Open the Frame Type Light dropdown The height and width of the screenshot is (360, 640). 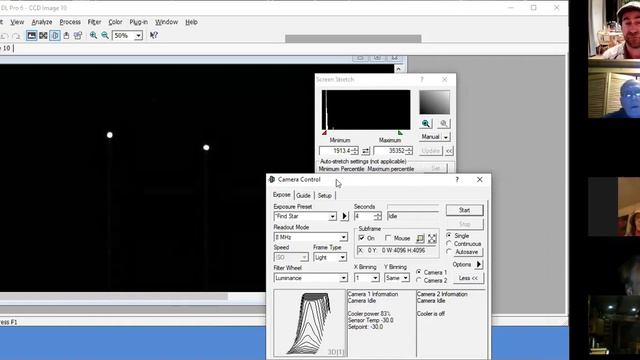pyautogui.click(x=342, y=258)
